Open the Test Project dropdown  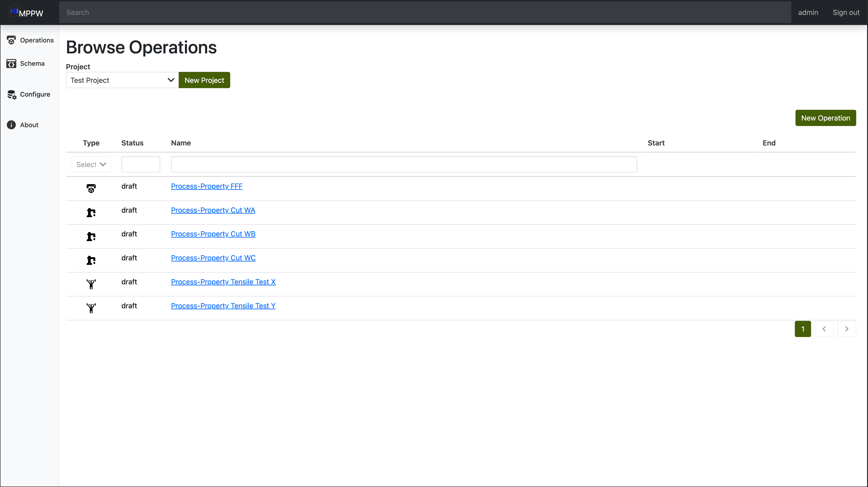coord(122,80)
